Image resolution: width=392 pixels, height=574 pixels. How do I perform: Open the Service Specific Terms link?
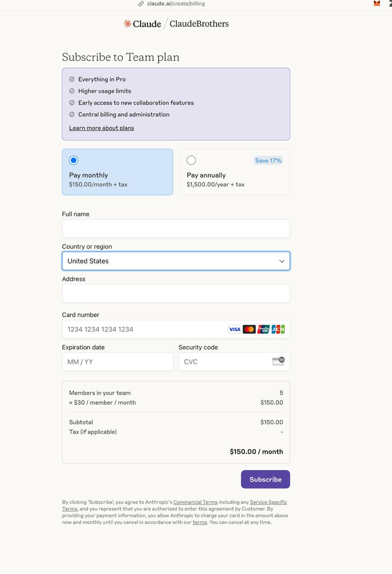point(268,502)
